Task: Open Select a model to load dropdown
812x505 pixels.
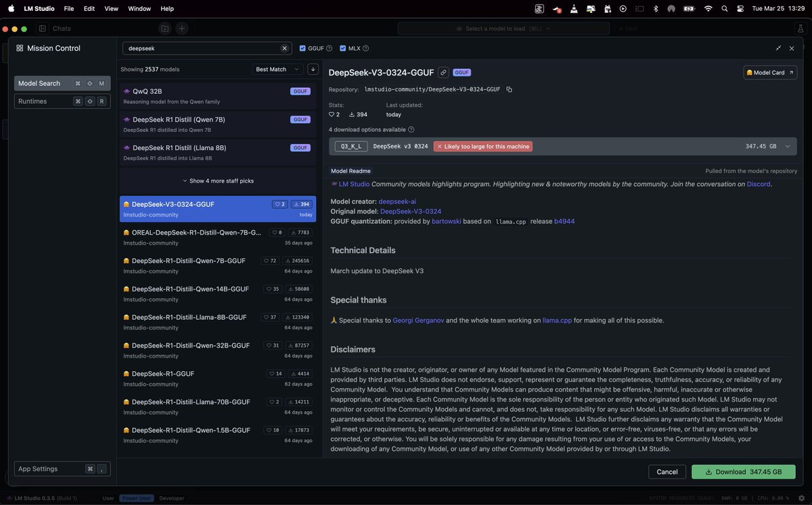Action: point(503,28)
